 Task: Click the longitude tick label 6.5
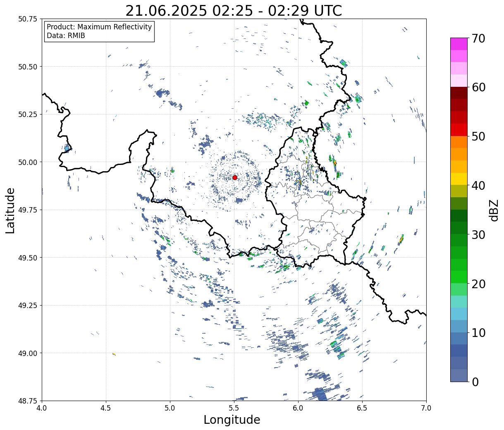click(x=362, y=408)
